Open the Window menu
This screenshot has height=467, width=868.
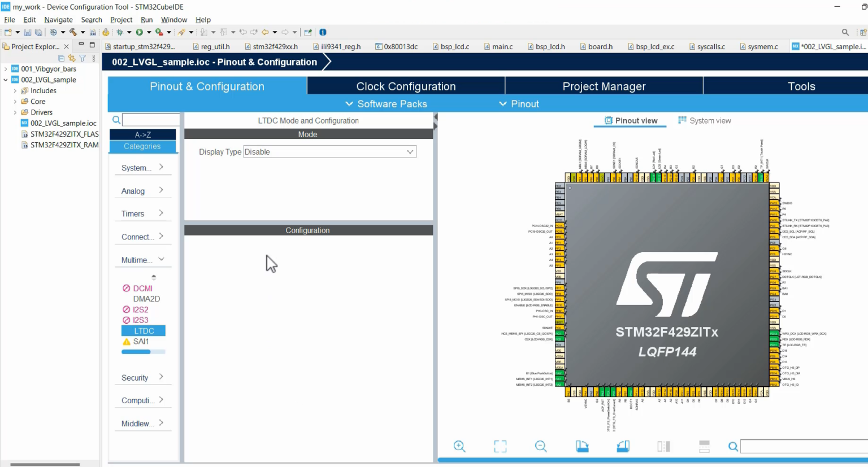[174, 20]
